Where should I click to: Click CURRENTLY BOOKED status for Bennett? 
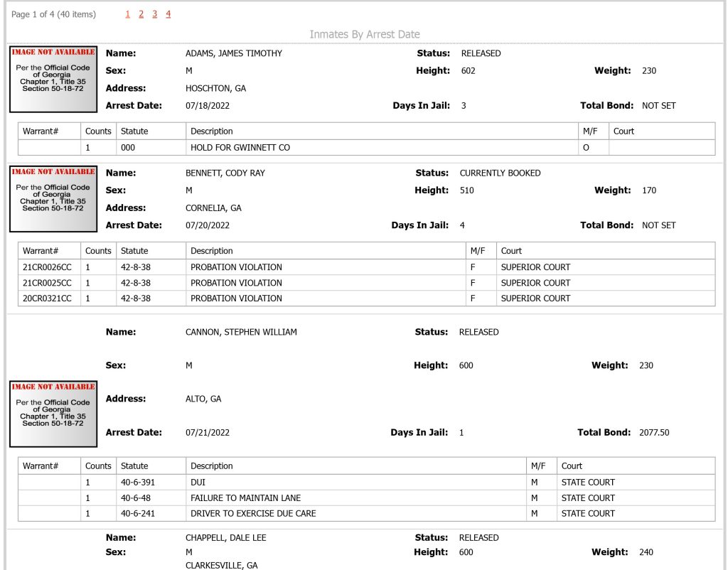(500, 173)
